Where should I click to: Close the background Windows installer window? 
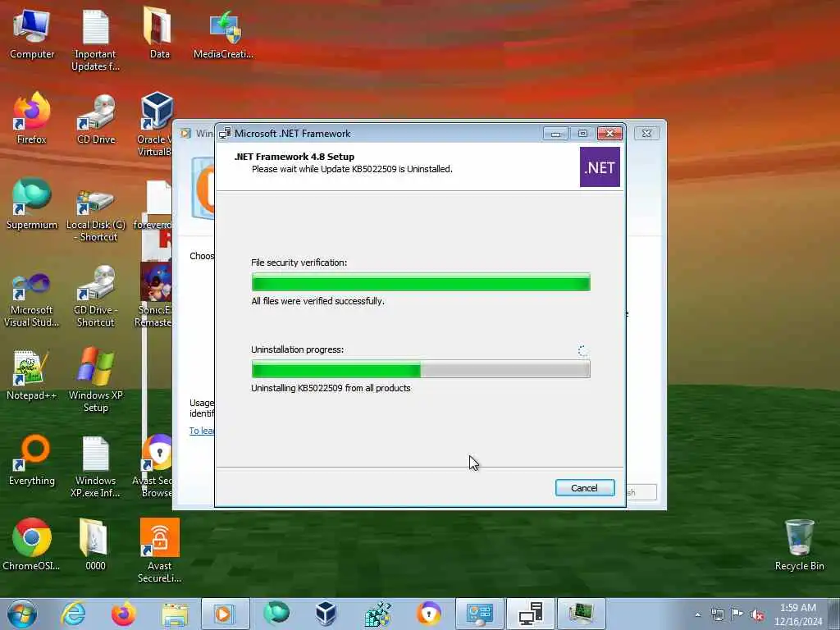[646, 133]
